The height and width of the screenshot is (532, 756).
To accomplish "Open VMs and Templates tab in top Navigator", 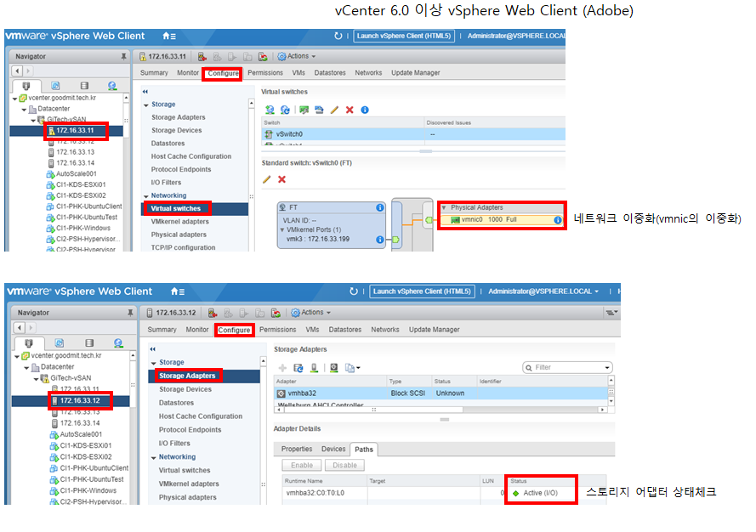I will [55, 86].
